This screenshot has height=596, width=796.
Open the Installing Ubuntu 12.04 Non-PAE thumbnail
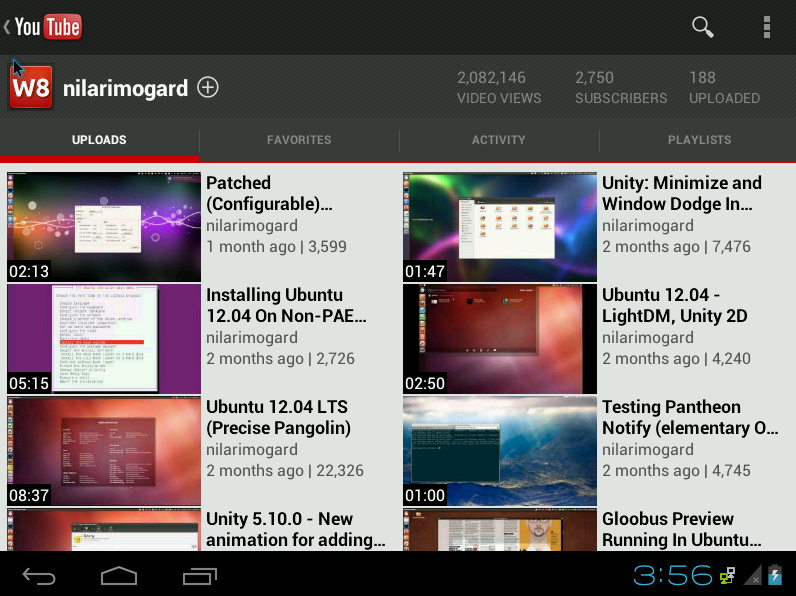click(x=104, y=339)
